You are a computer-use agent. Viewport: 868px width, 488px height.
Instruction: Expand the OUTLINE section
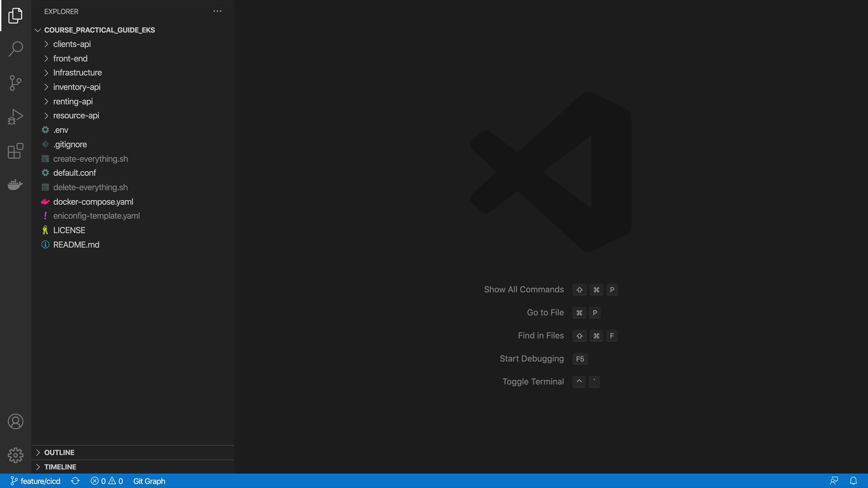click(59, 452)
